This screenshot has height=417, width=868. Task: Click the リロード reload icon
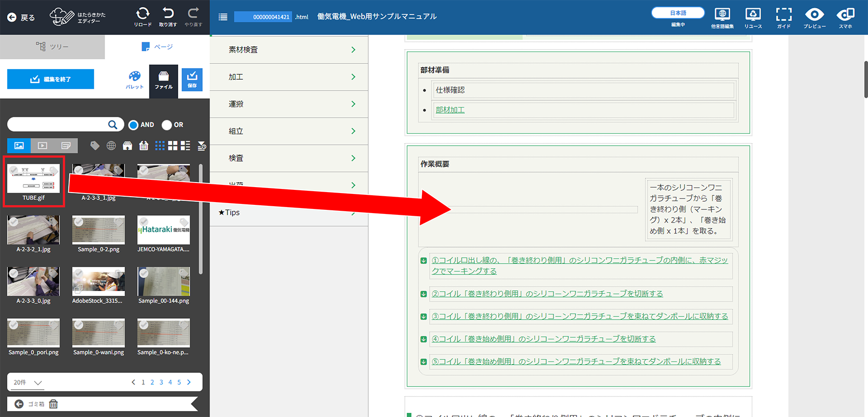[143, 14]
